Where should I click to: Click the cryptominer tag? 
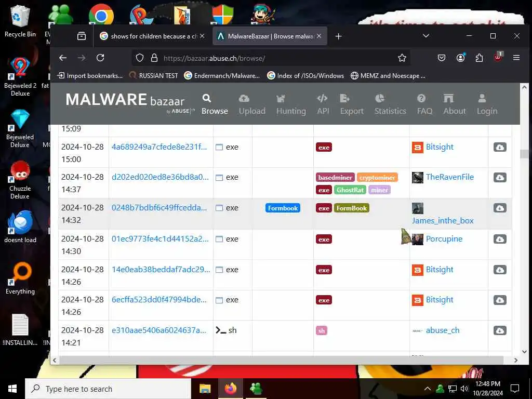(377, 178)
